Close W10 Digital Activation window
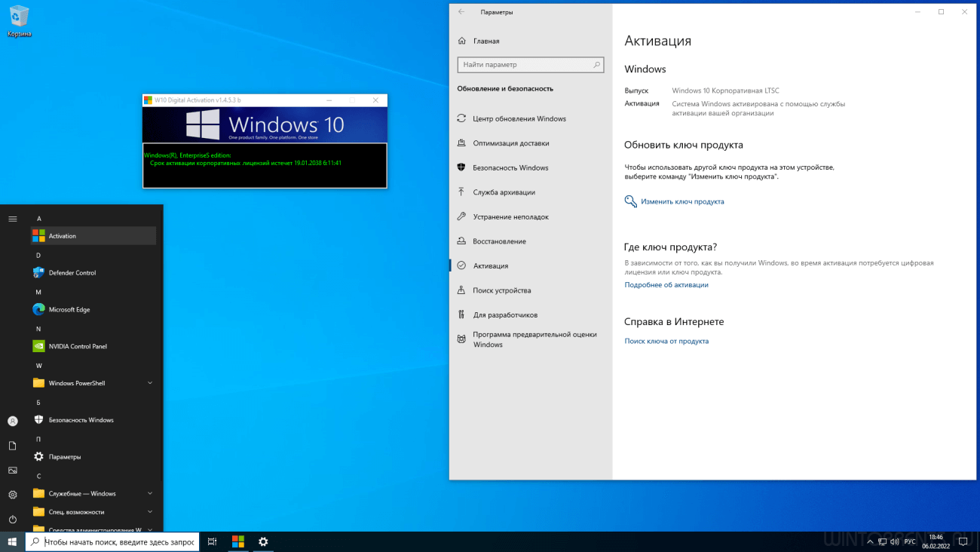Viewport: 980px width, 552px height. pos(375,100)
